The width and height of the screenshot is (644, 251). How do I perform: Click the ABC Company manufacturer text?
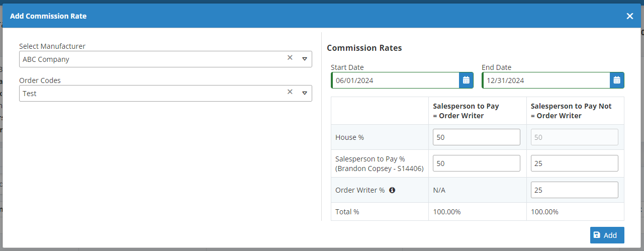click(x=46, y=59)
